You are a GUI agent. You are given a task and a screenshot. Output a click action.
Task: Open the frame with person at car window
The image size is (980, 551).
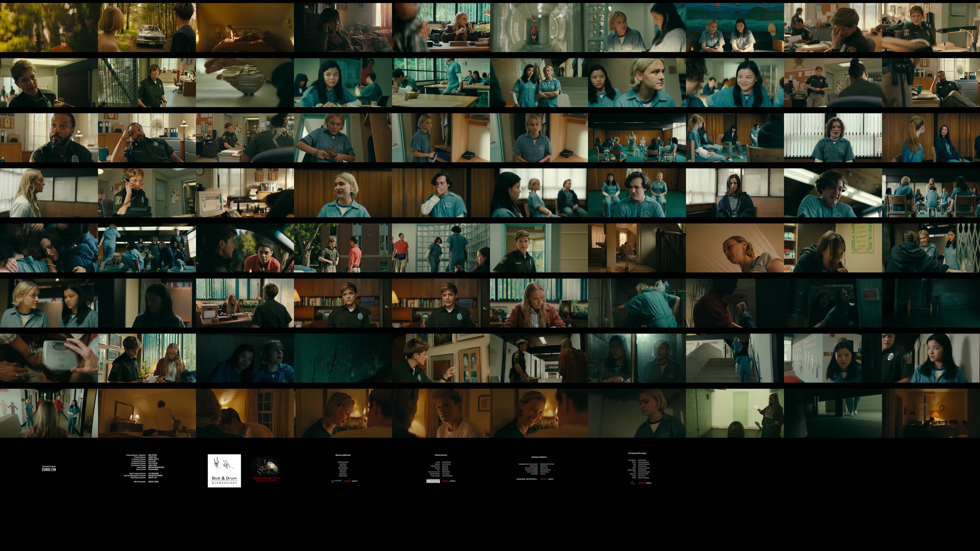[x=245, y=248]
